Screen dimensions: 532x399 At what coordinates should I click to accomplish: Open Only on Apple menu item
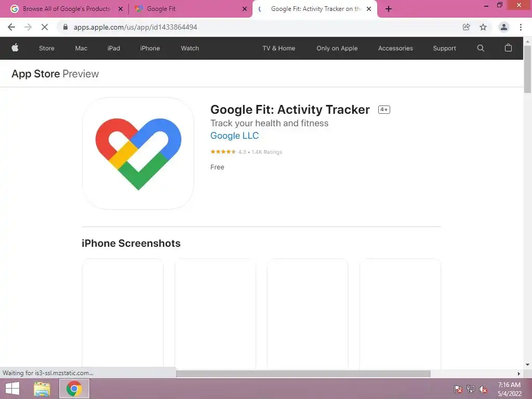337,48
